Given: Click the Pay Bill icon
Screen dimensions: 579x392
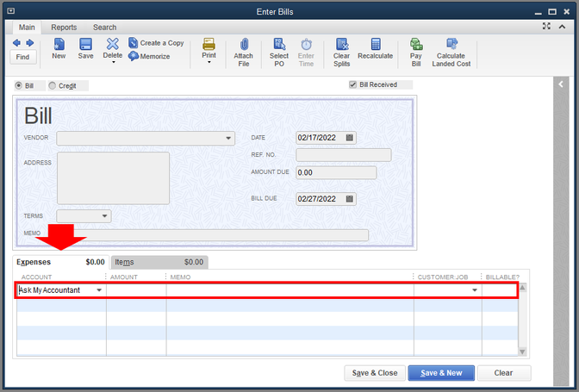Looking at the screenshot, I should [416, 44].
